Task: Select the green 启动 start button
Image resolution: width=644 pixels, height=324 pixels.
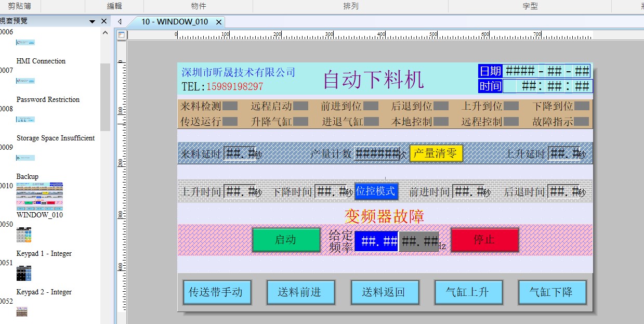Action: click(x=286, y=240)
